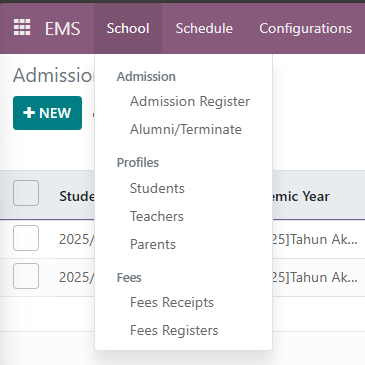Check the second admission row checkbox
This screenshot has height=365, width=365.
click(x=26, y=276)
